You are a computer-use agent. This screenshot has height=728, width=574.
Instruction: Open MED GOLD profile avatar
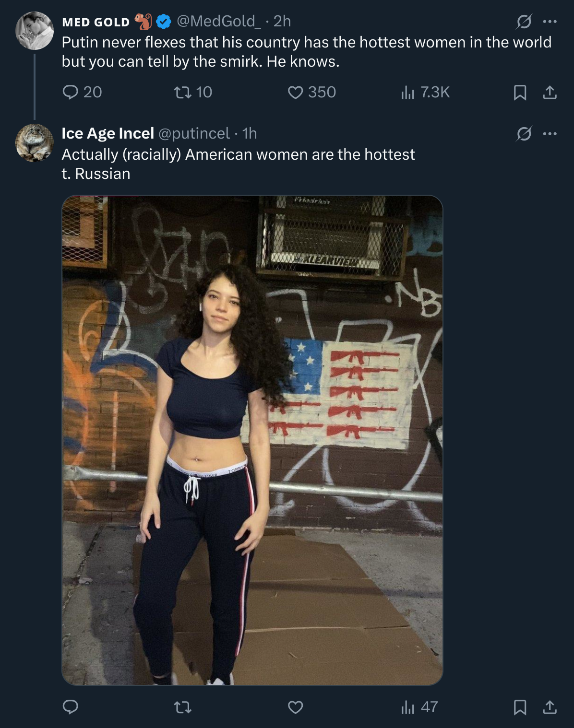click(x=35, y=31)
